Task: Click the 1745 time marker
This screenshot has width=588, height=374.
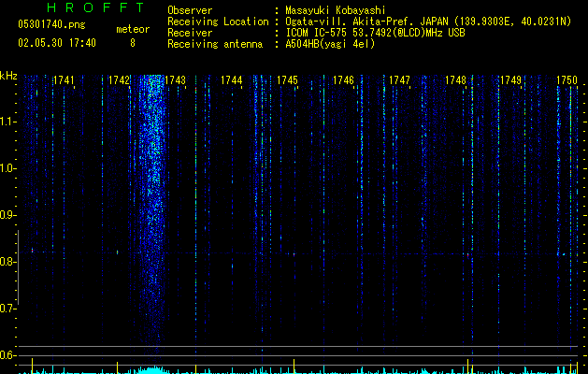Action: [287, 80]
